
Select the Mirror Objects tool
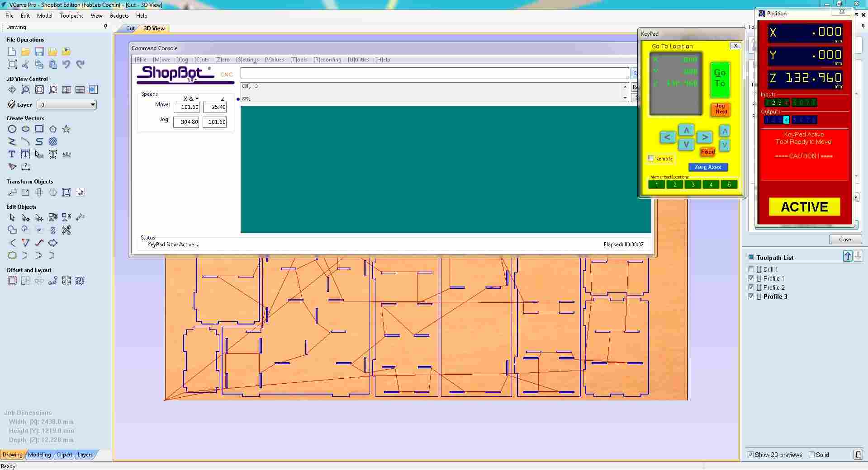point(52,192)
